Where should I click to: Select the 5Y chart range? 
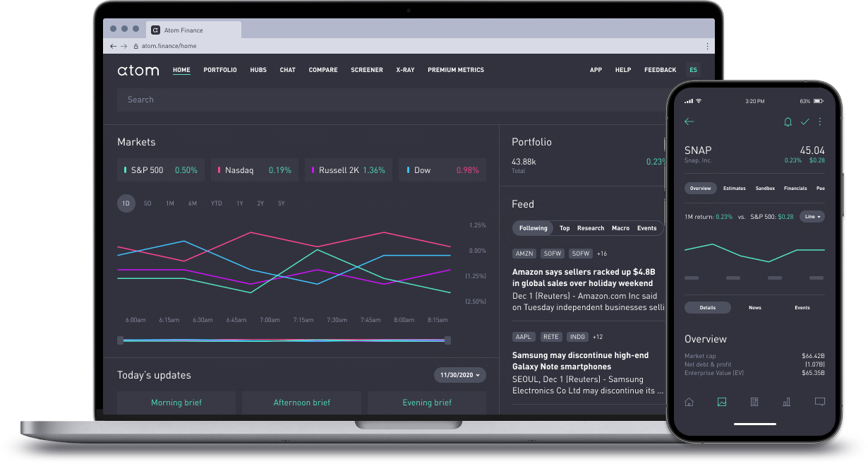[x=281, y=203]
